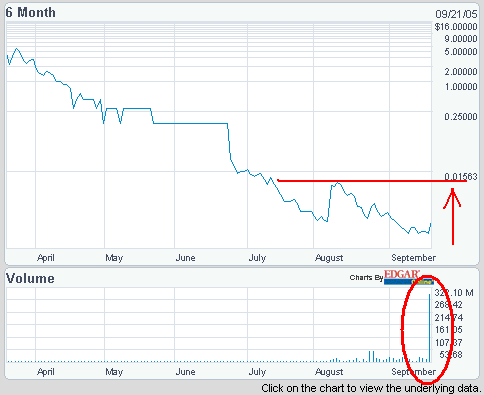Click the 214.74 volume axis label

click(449, 318)
